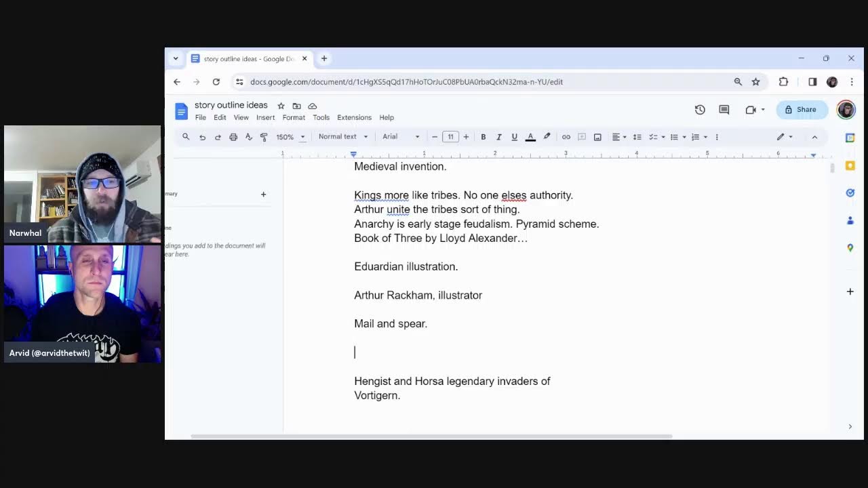Toggle bold formatting
Image resolution: width=868 pixels, height=488 pixels.
pos(484,137)
